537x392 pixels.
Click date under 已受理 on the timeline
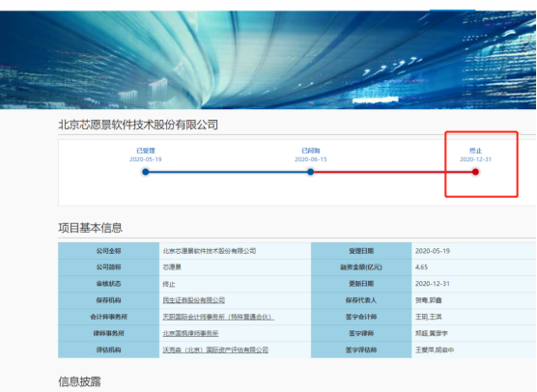click(x=146, y=159)
